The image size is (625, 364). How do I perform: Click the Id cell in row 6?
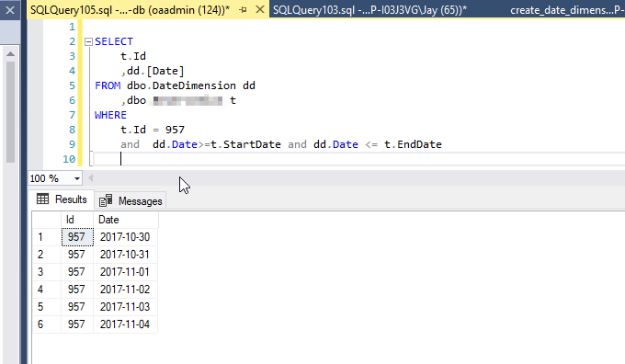coord(77,324)
